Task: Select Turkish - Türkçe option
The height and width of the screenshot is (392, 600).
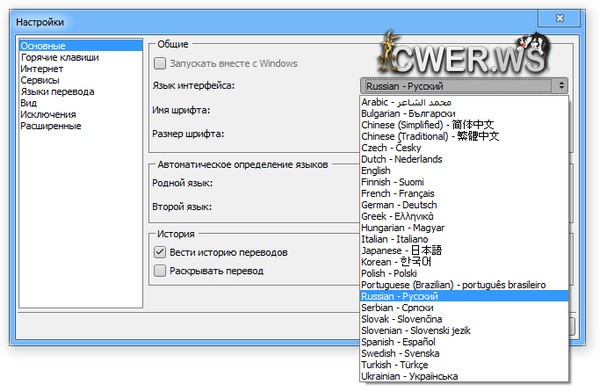Action: coord(464,365)
